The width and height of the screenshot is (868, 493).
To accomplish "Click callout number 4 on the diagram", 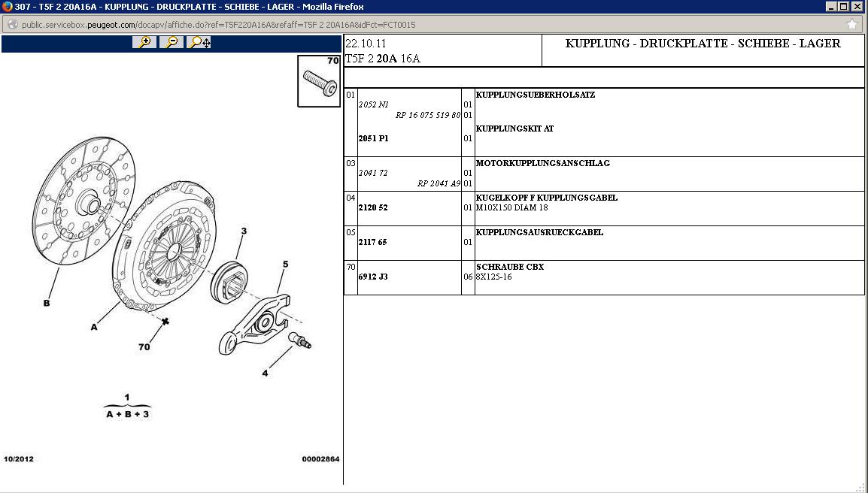I will point(265,373).
